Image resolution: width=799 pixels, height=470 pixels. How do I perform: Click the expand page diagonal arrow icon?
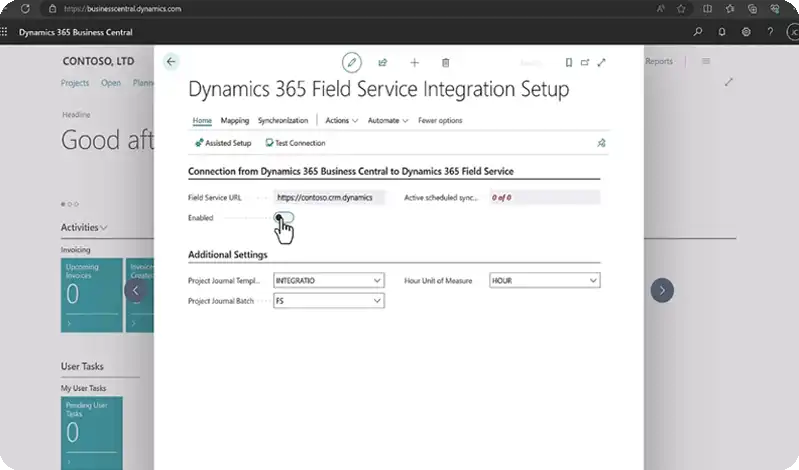(602, 62)
